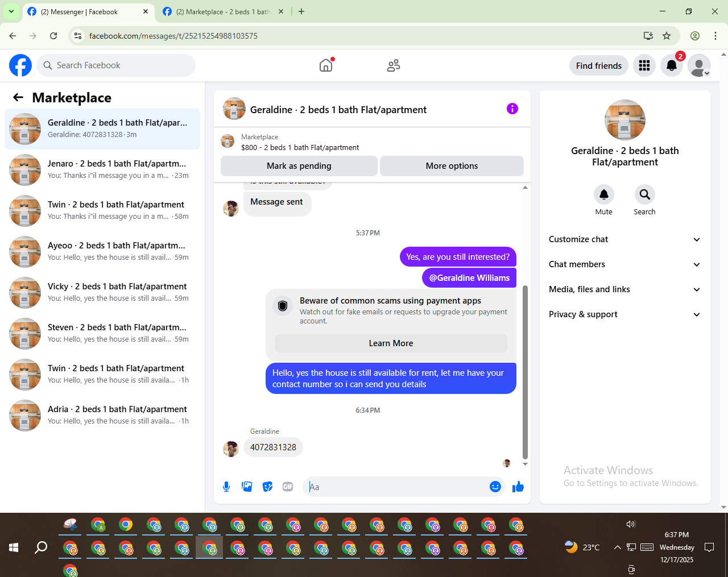Click the @Geraldine Williams mention
This screenshot has width=728, height=577.
tap(469, 278)
